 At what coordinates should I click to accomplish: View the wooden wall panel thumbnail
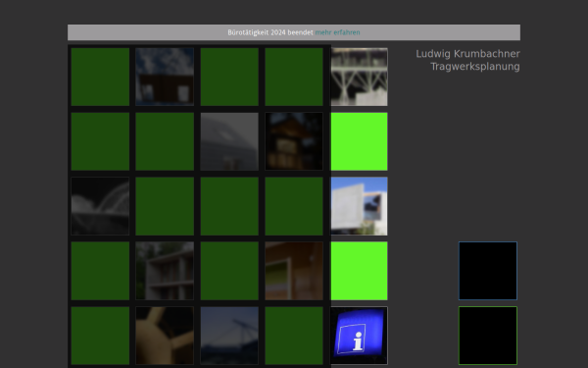pos(294,271)
